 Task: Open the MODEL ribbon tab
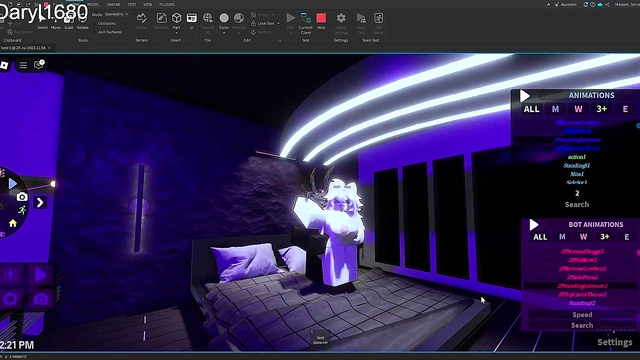93,4
